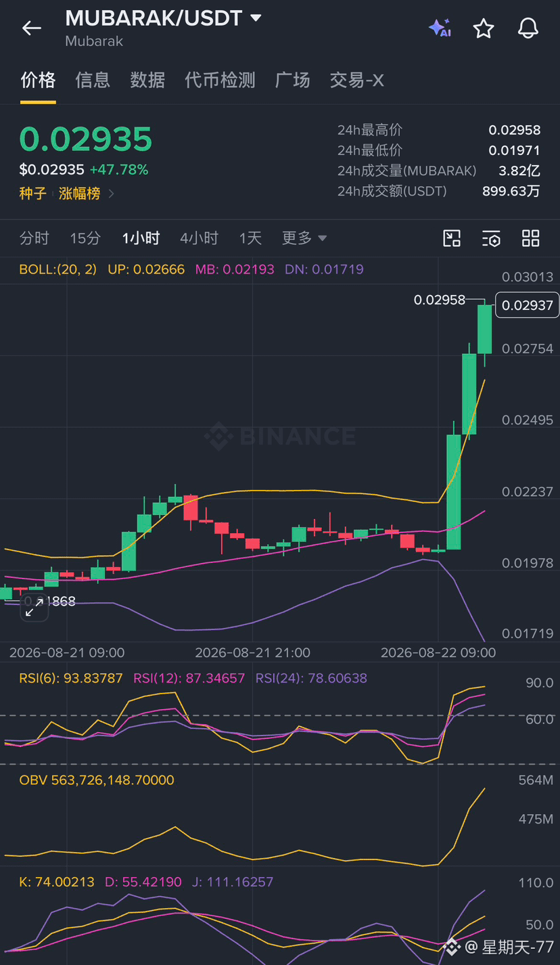The image size is (560, 965).
Task: Tap the RSI(24): 78.60638 label
Action: click(311, 678)
